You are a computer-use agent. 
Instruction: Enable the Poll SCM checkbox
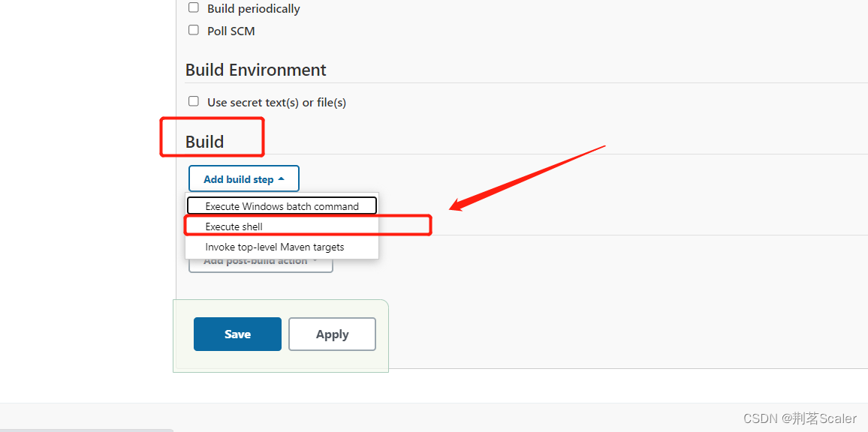click(194, 30)
